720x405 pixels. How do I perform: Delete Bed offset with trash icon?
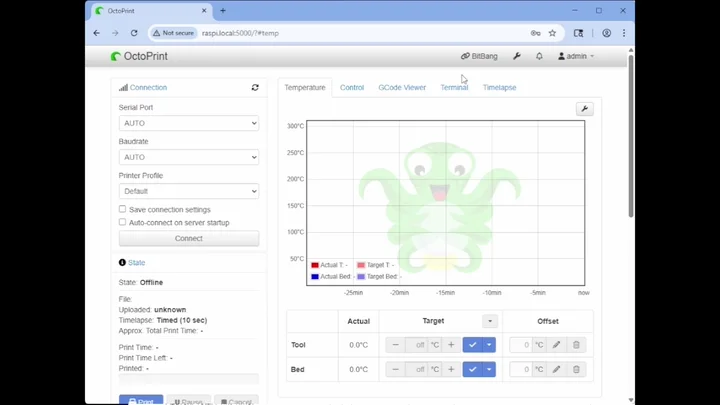click(x=576, y=369)
